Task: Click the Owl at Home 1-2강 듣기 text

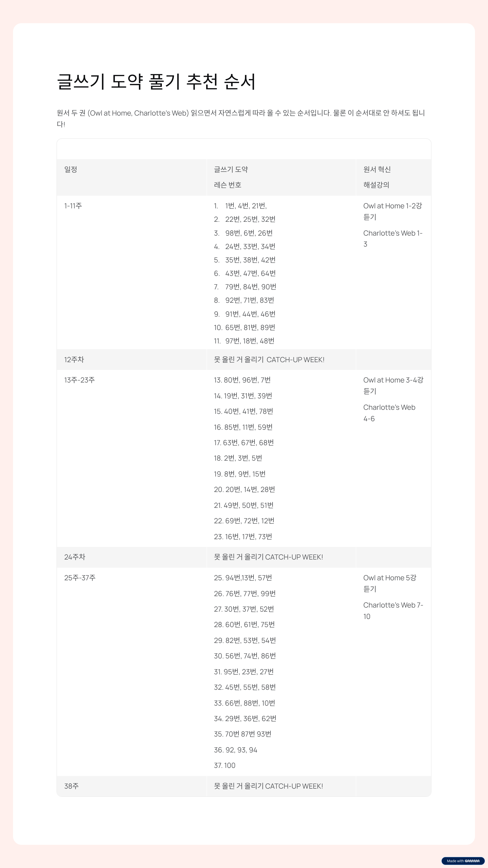Action: pyautogui.click(x=392, y=211)
